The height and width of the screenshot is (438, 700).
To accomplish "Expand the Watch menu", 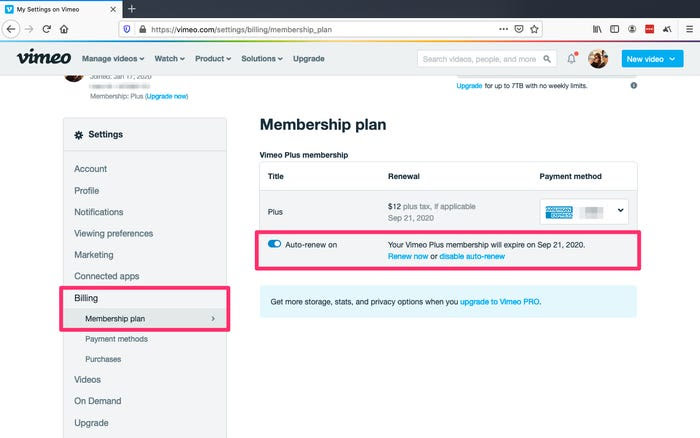I will tap(169, 58).
